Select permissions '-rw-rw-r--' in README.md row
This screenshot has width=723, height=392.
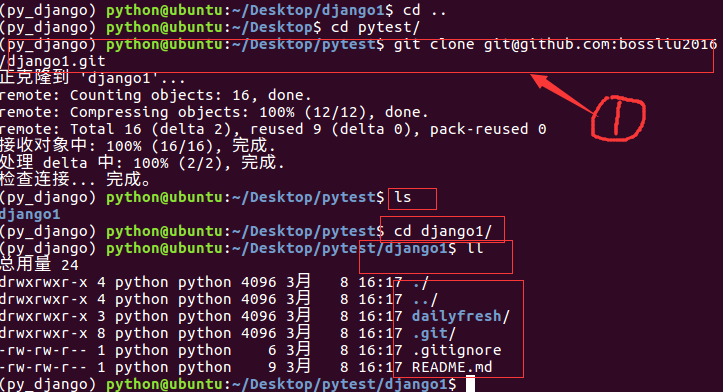click(x=43, y=367)
